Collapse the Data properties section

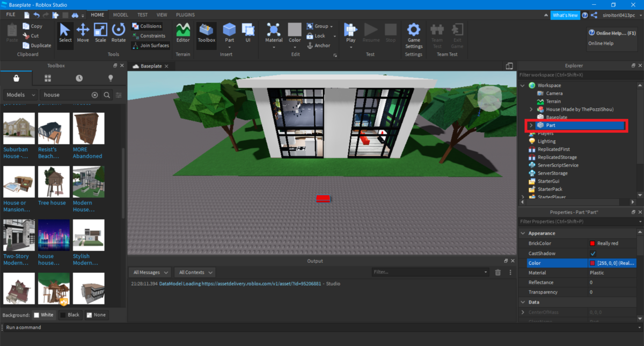click(x=523, y=302)
